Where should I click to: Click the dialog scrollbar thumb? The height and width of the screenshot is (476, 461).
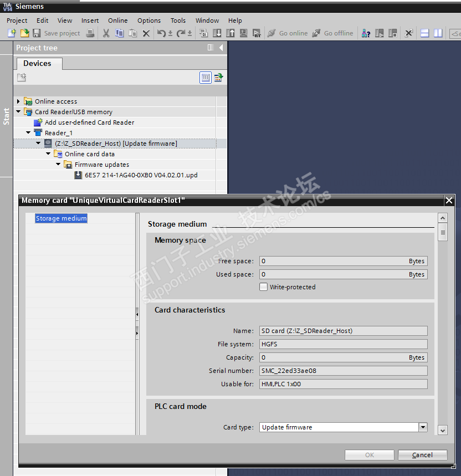point(443,232)
